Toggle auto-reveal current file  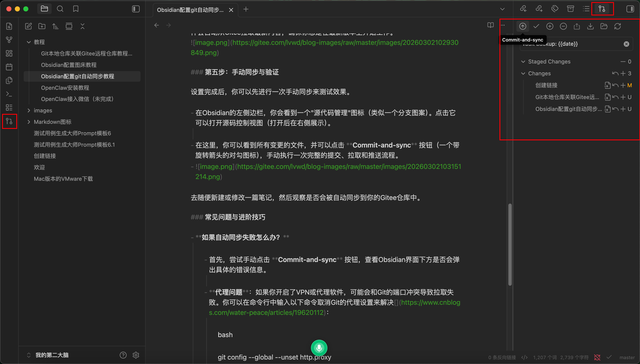69,26
